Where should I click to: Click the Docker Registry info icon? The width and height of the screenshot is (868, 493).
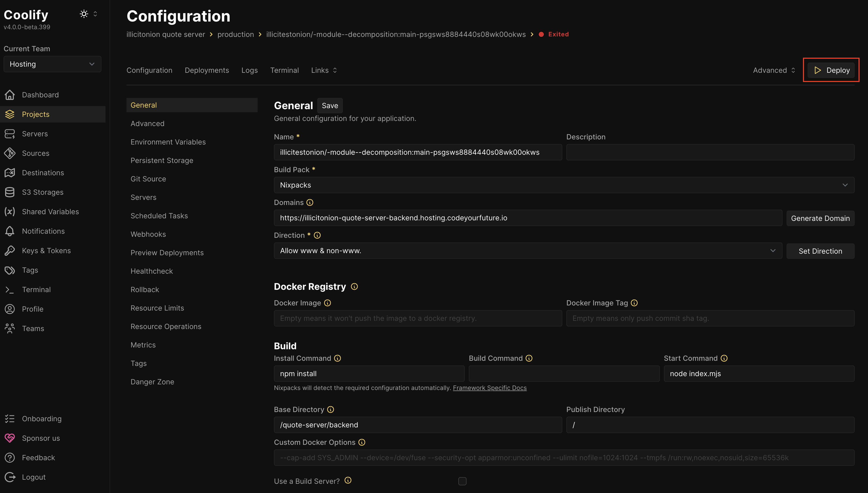[354, 286]
